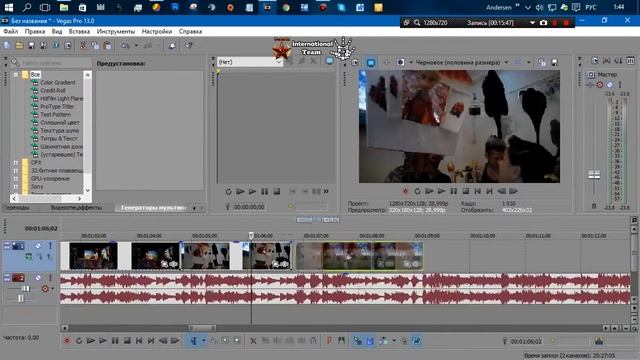Save the project with the toolbar Save icon
The width and height of the screenshot is (640, 360).
[31, 45]
